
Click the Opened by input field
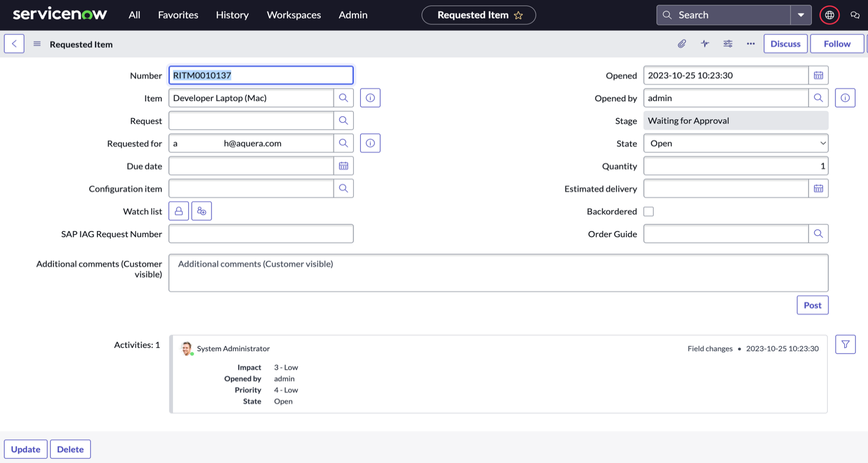[x=726, y=98]
